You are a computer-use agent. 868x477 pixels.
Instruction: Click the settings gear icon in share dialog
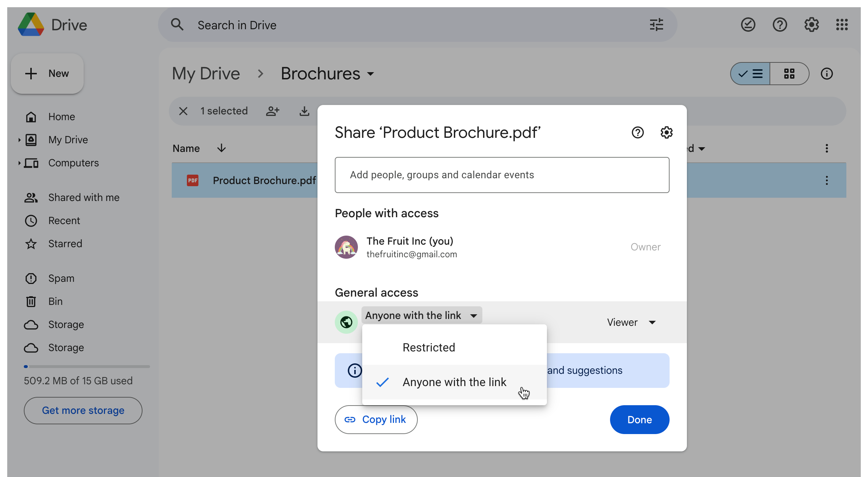(x=666, y=132)
